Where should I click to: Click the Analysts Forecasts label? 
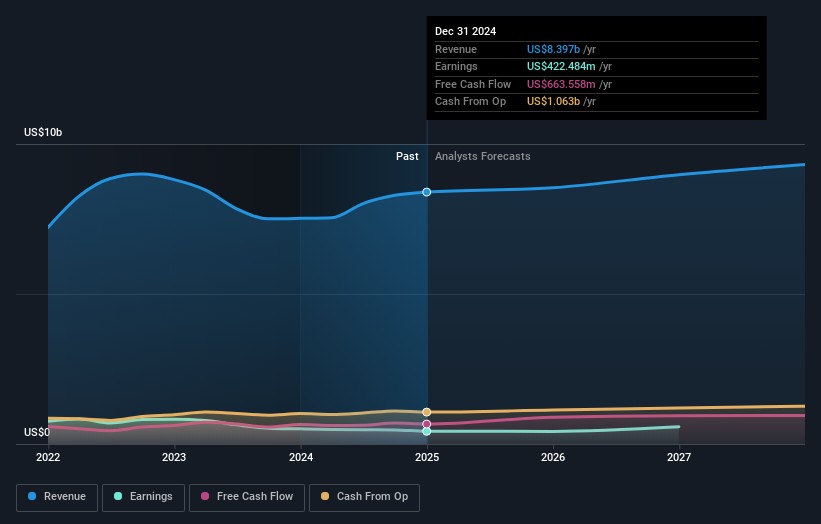(482, 157)
